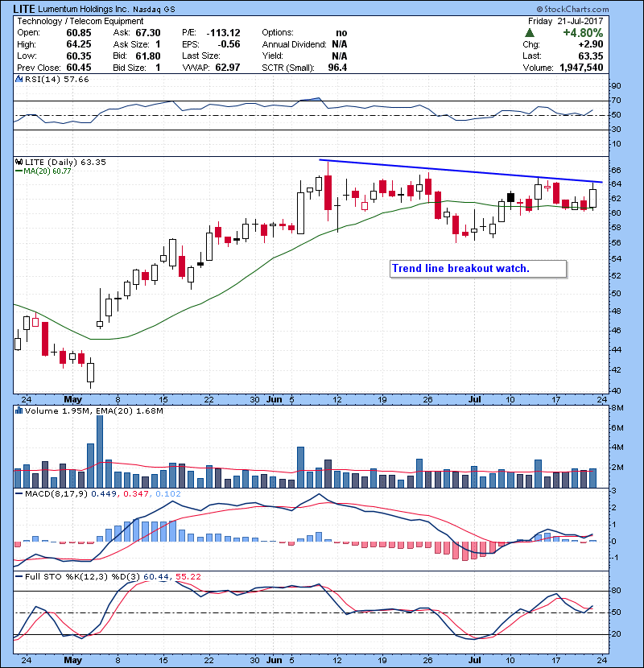
Task: Click the MACD(8,17,9) indicator label
Action: [56, 494]
